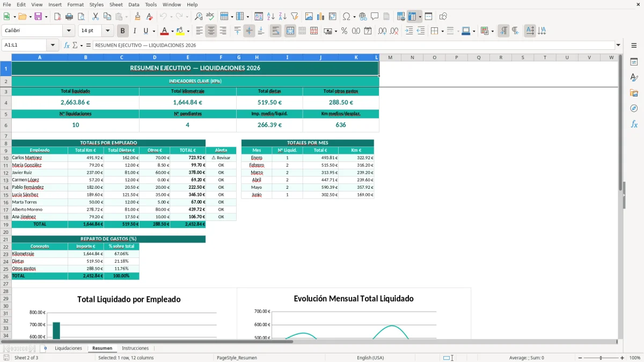Open sidebar Properties panel
Image resolution: width=644 pixels, height=362 pixels.
[634, 62]
